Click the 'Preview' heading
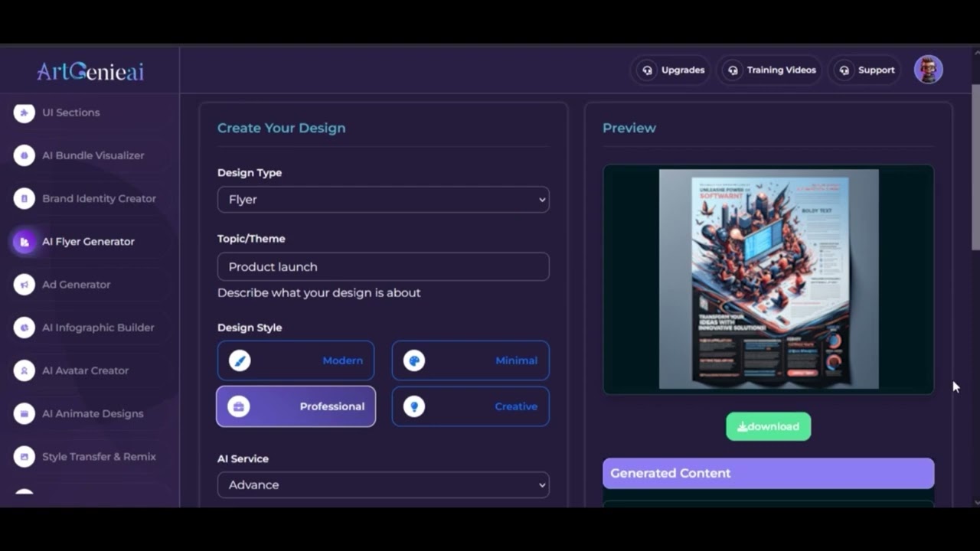980x551 pixels. tap(629, 128)
